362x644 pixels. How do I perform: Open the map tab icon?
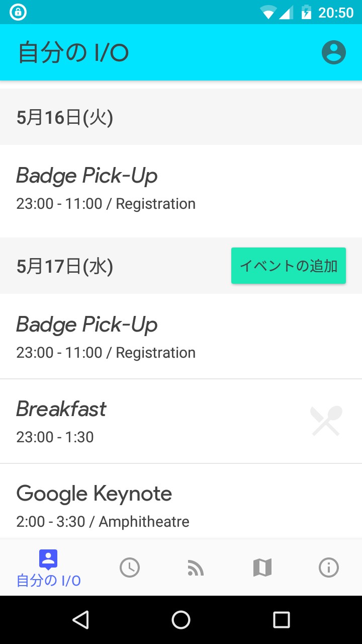pos(262,568)
